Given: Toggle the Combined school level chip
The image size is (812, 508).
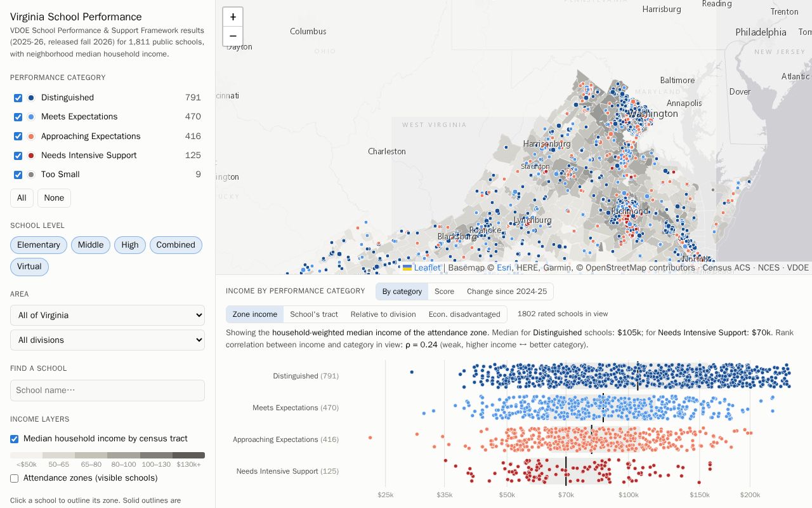Looking at the screenshot, I should click(x=176, y=245).
